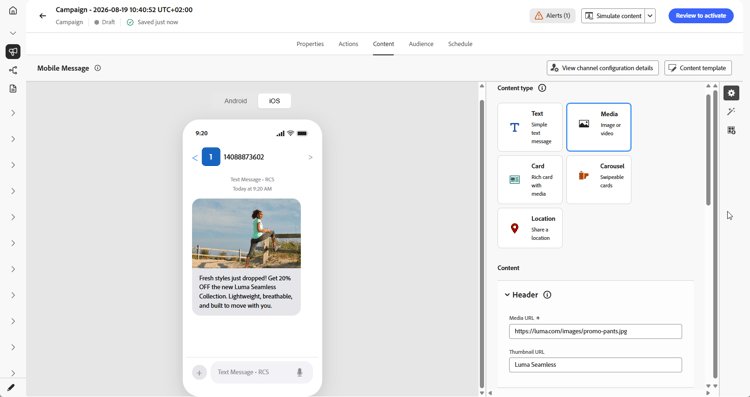This screenshot has height=397, width=750.
Task: Open the Schedule tab
Action: point(460,44)
